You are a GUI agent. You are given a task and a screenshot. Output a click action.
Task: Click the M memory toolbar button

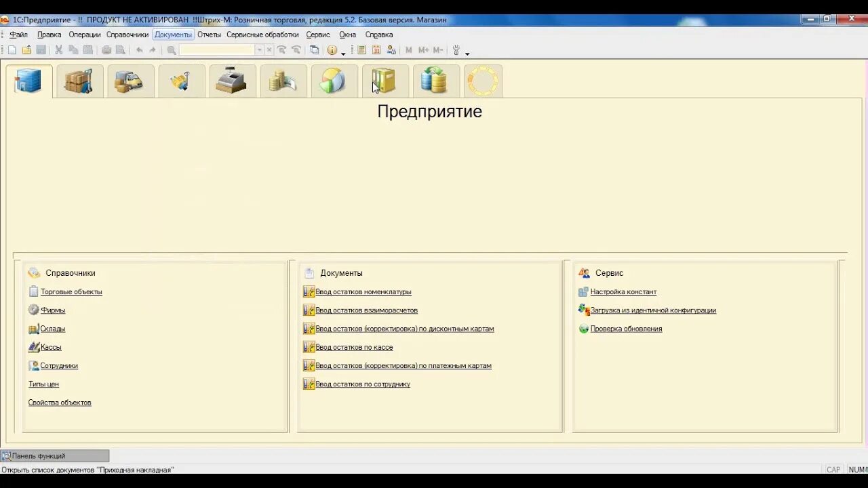pos(408,50)
